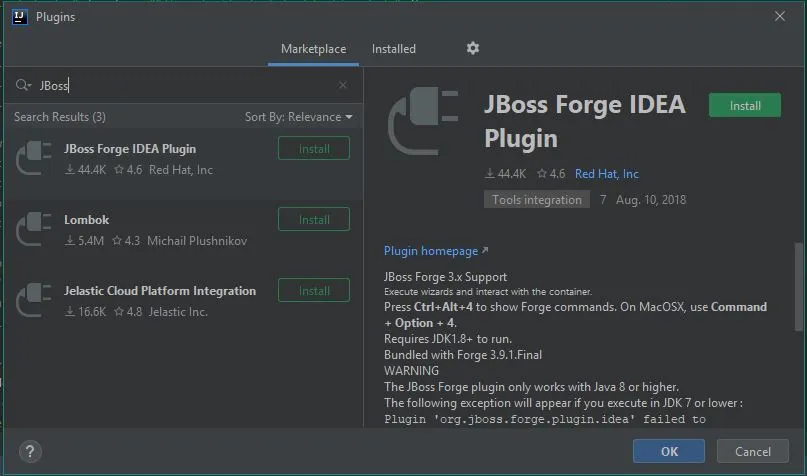
Task: Click the large JBoss Forge IDEA Plugin heading
Action: pyautogui.click(x=585, y=121)
